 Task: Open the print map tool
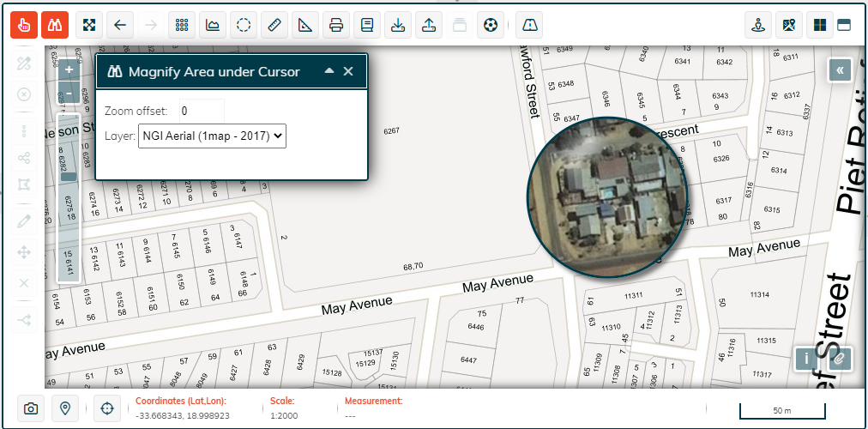pyautogui.click(x=336, y=25)
